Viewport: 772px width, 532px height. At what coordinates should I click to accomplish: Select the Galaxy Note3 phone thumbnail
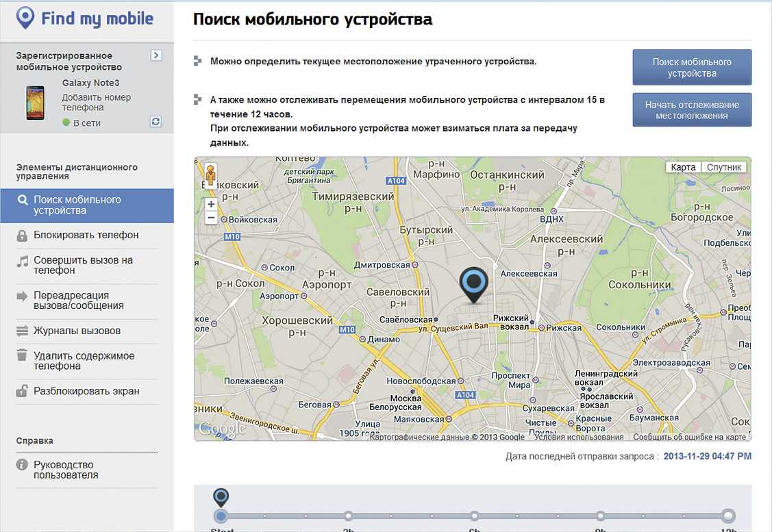click(x=35, y=103)
